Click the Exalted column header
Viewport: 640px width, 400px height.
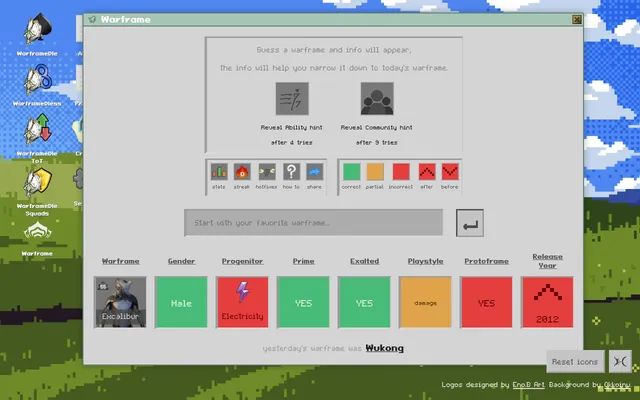click(x=364, y=261)
